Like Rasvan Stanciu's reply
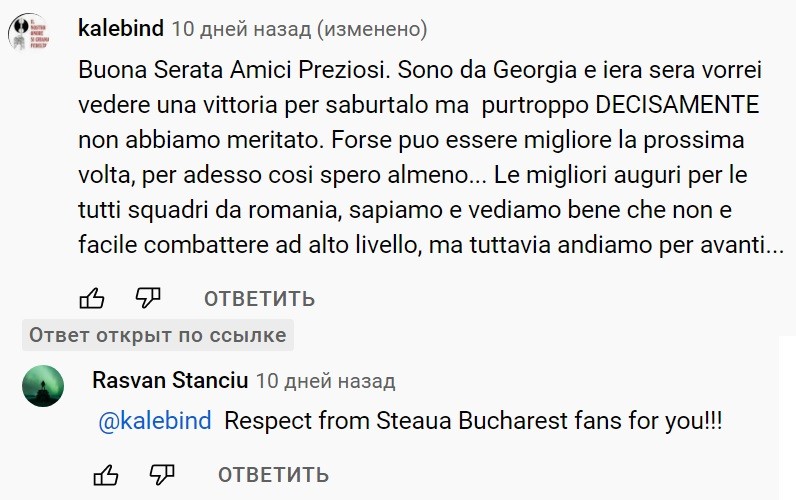Screen dimensions: 796x500 (x=105, y=473)
